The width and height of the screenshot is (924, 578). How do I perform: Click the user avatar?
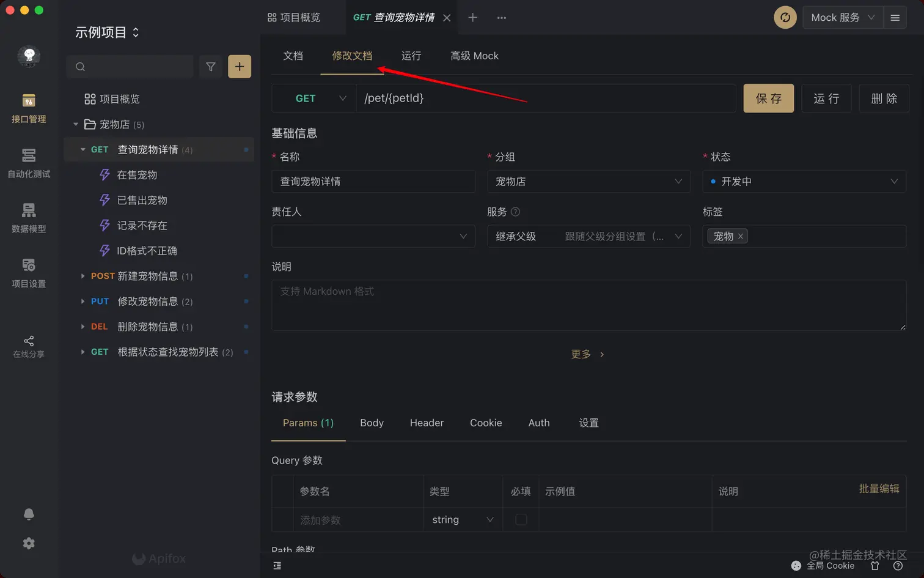pyautogui.click(x=29, y=56)
